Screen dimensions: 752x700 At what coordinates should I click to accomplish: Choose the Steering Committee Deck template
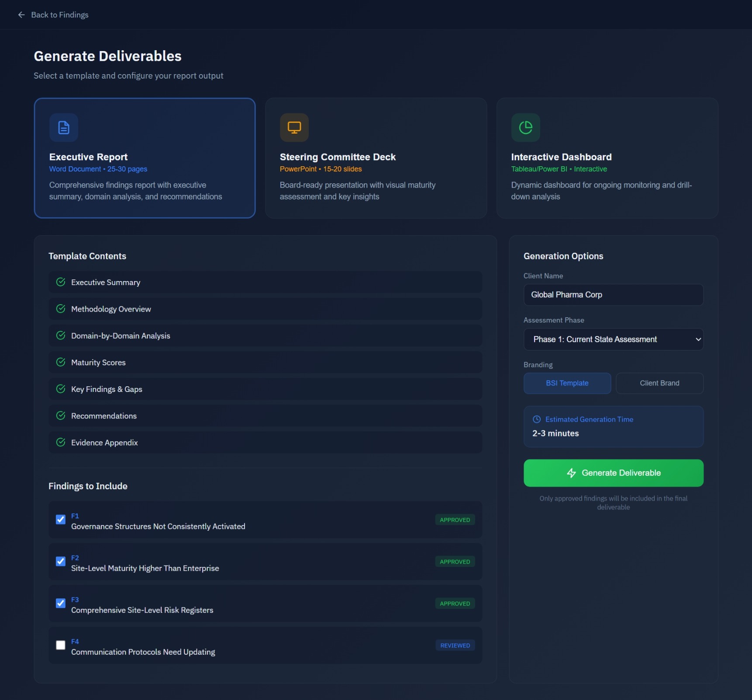[376, 158]
